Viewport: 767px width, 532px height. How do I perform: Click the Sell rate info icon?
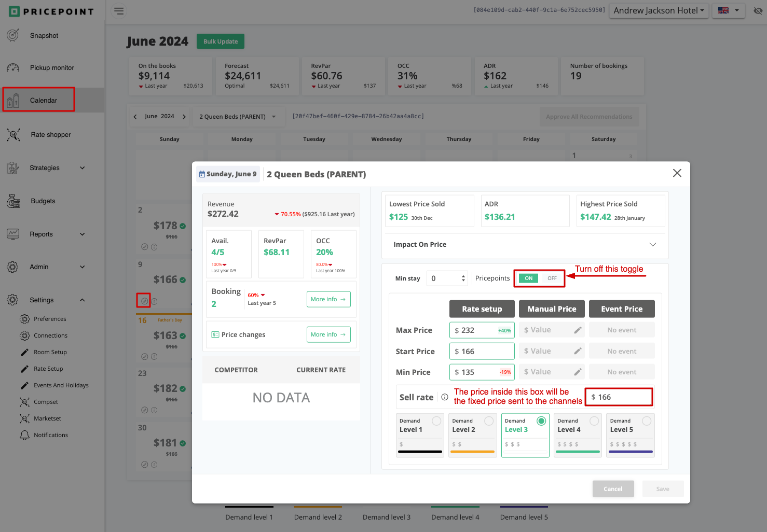[x=445, y=397]
